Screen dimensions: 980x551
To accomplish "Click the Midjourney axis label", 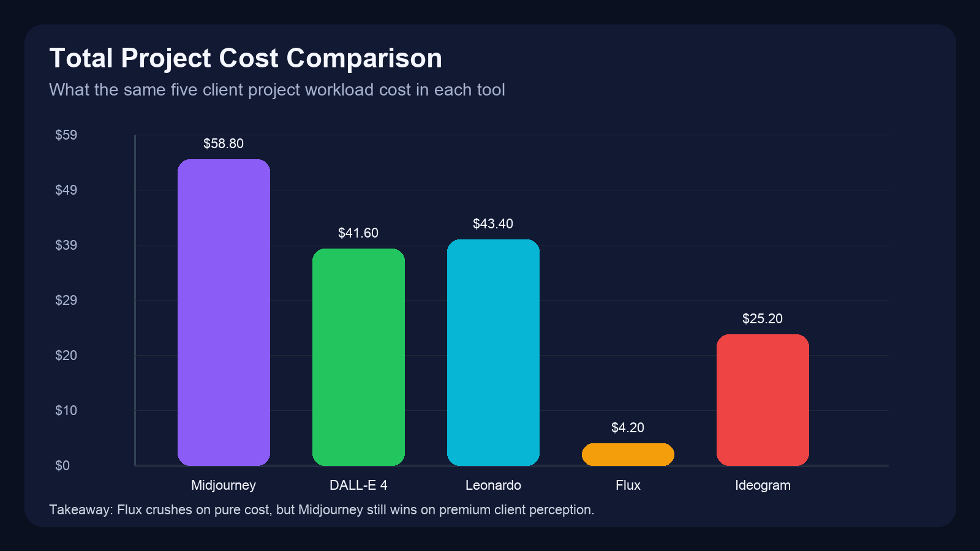I will click(224, 485).
